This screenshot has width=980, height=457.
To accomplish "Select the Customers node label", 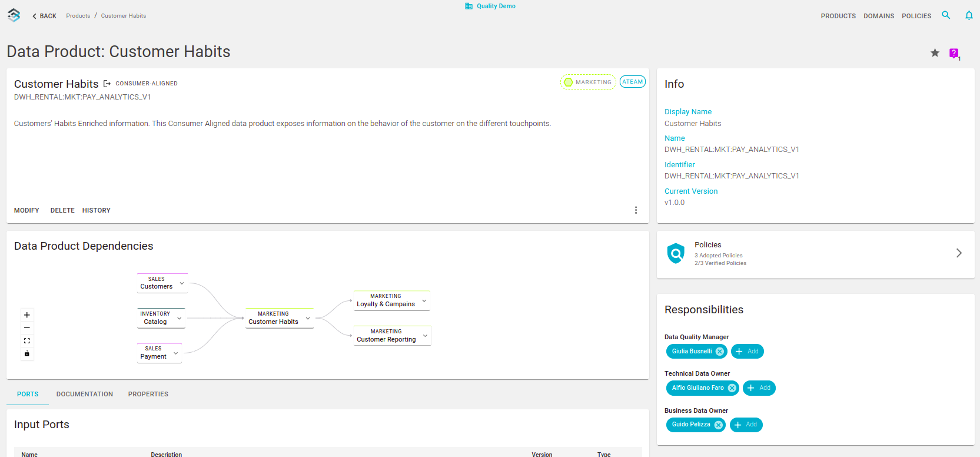I will pos(157,287).
